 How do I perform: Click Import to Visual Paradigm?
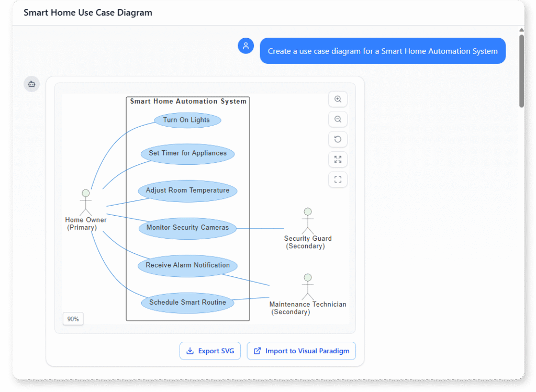click(x=301, y=351)
